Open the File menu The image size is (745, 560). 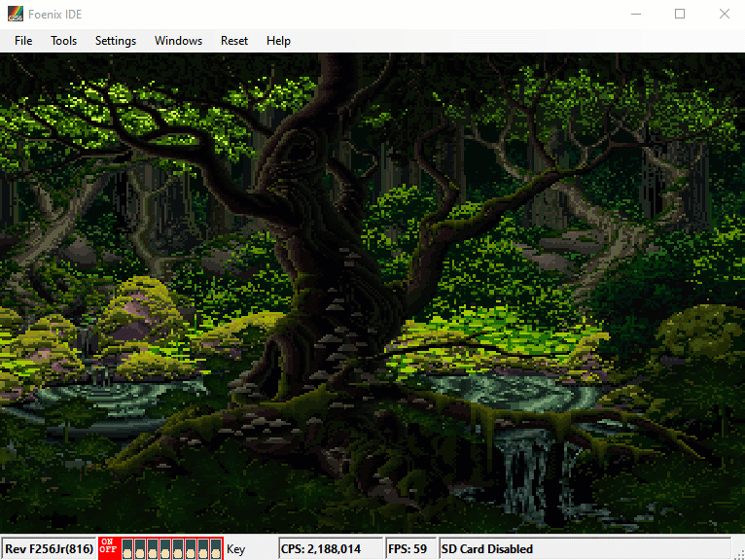coord(23,41)
